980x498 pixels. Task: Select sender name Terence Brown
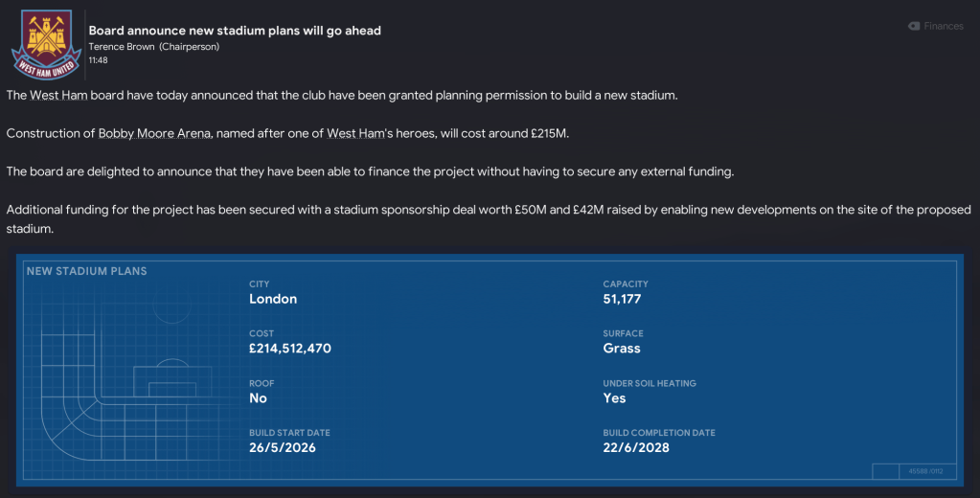(x=122, y=46)
